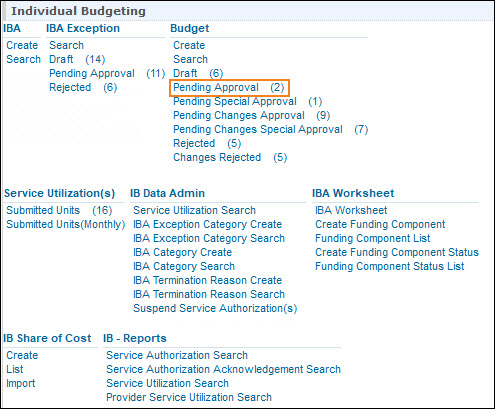Open Draft list under IBA Exception
Screen dimensions: 495x409
tap(61, 59)
